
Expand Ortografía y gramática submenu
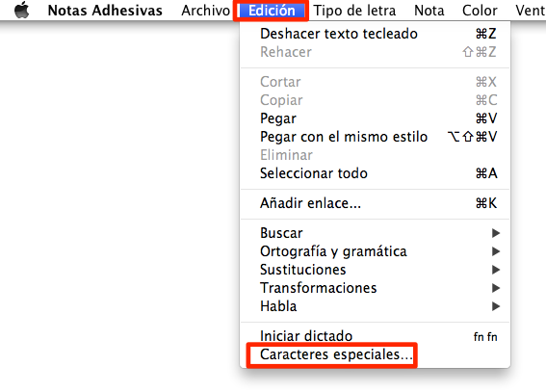tap(375, 251)
